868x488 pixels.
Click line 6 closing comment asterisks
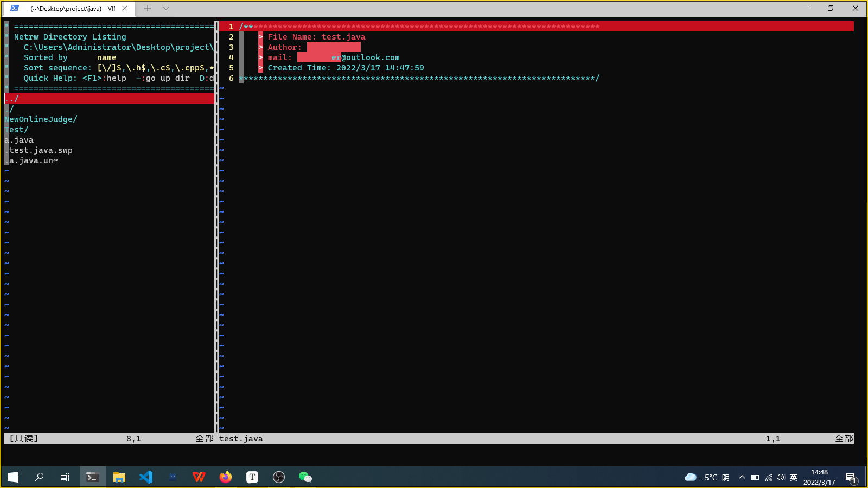tap(419, 78)
